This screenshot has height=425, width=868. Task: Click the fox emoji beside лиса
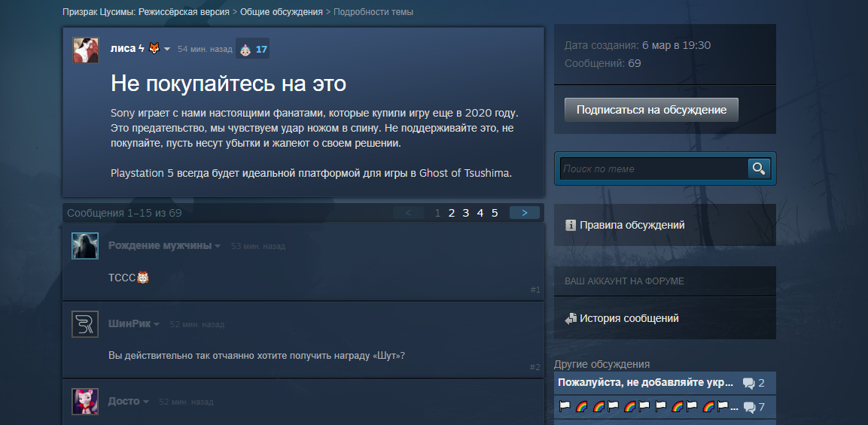pyautogui.click(x=154, y=49)
